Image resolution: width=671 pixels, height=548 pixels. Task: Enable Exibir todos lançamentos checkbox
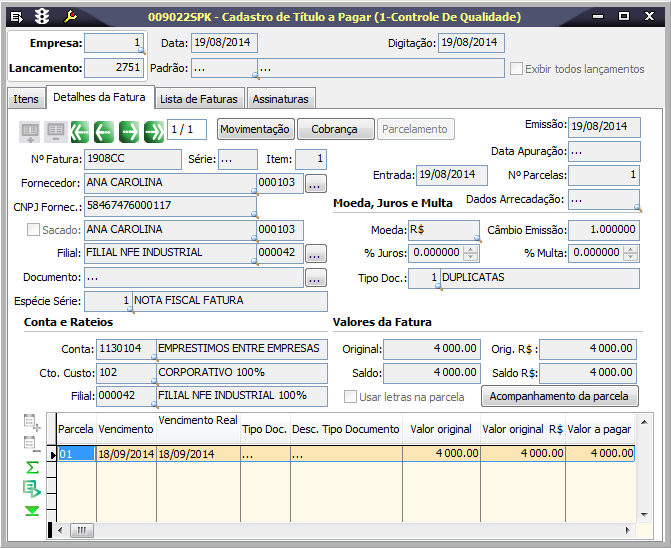(x=517, y=69)
